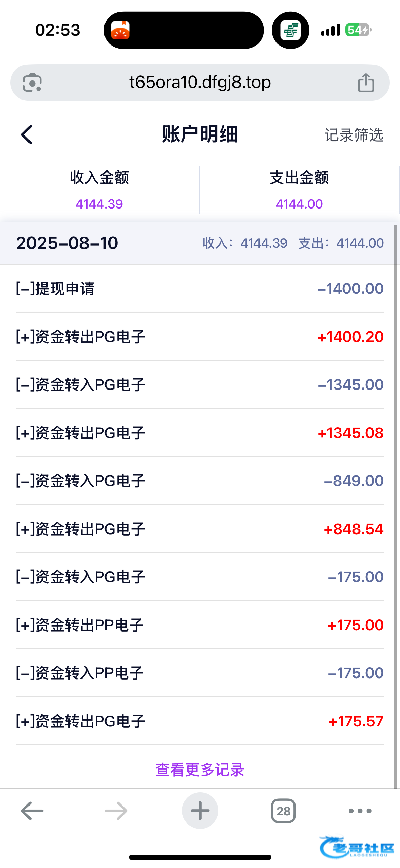Tap the orange app icon in Dynamic Island
Screen dimensions: 400x868
point(120,30)
